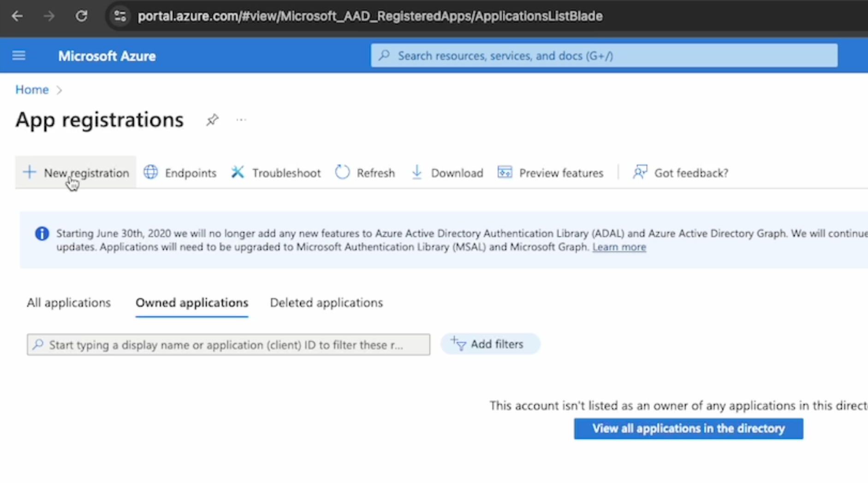Click Got feedback? in the toolbar

681,173
